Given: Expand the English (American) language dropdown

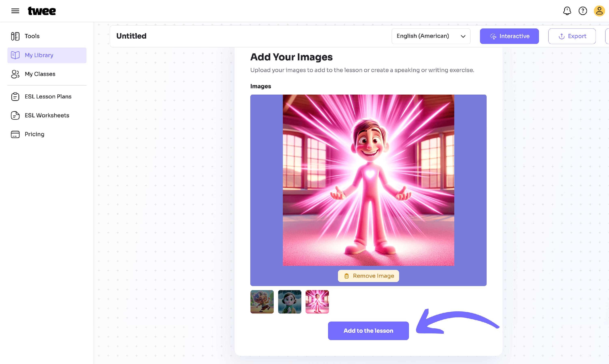Looking at the screenshot, I should click(431, 36).
